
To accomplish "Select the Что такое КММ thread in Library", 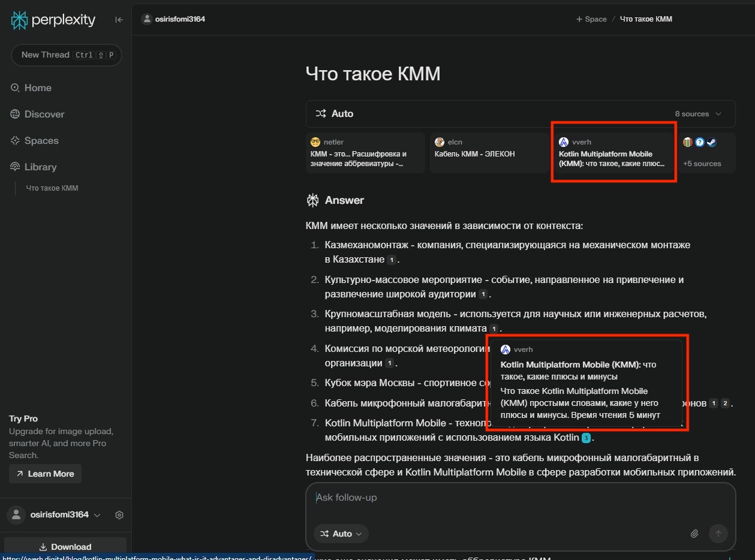I will tap(52, 188).
